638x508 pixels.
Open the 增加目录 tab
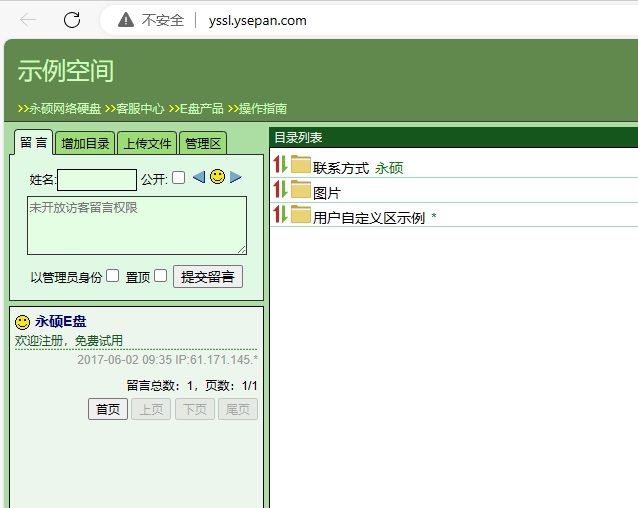tap(85, 143)
